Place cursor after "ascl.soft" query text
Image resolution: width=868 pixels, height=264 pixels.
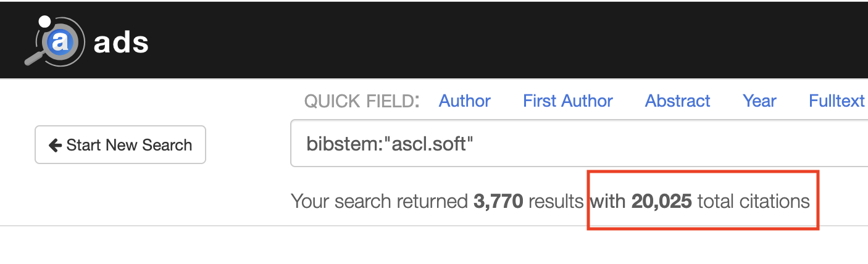point(474,144)
